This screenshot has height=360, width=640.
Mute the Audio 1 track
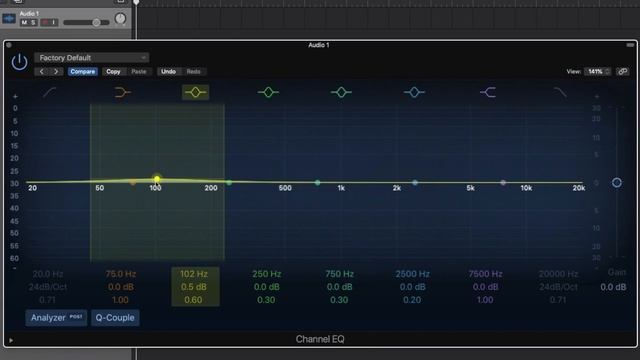(x=24, y=22)
